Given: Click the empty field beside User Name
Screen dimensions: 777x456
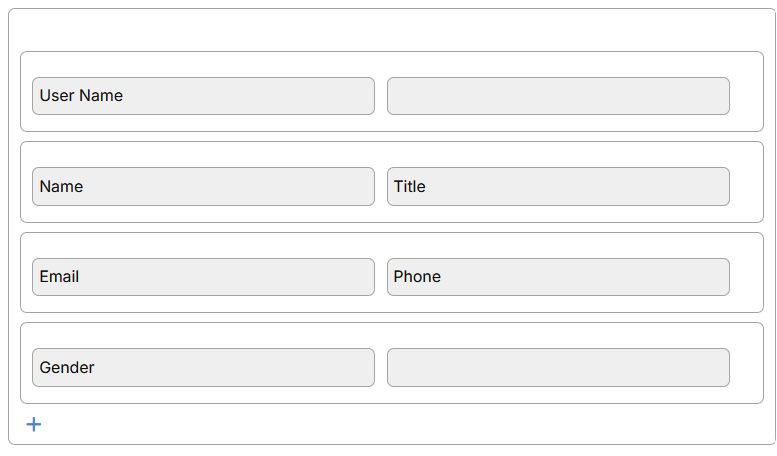Looking at the screenshot, I should pyautogui.click(x=558, y=96).
